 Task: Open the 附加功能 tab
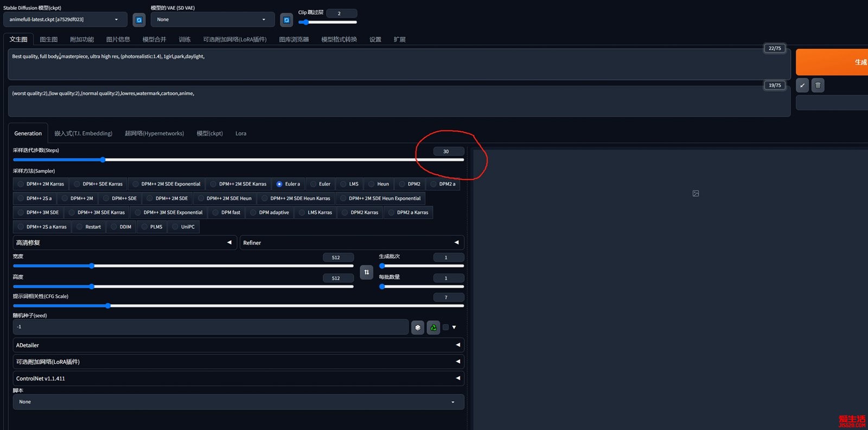tap(82, 40)
